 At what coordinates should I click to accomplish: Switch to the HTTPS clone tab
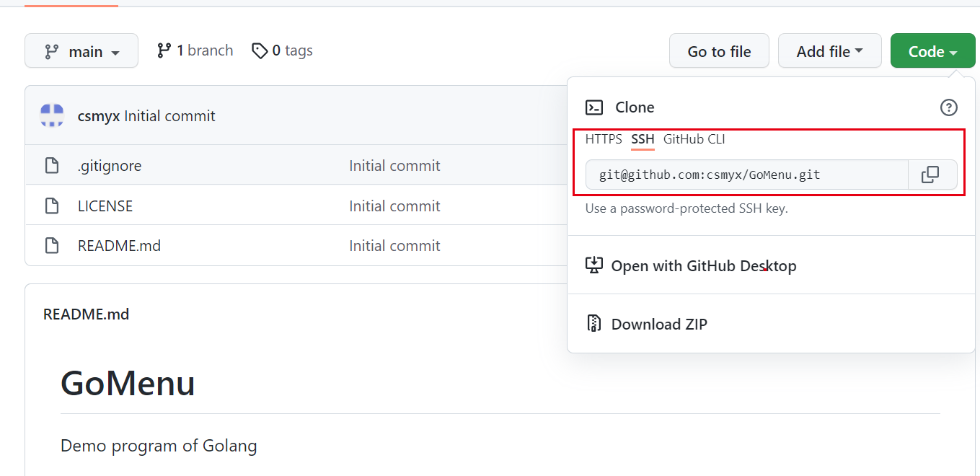point(604,139)
